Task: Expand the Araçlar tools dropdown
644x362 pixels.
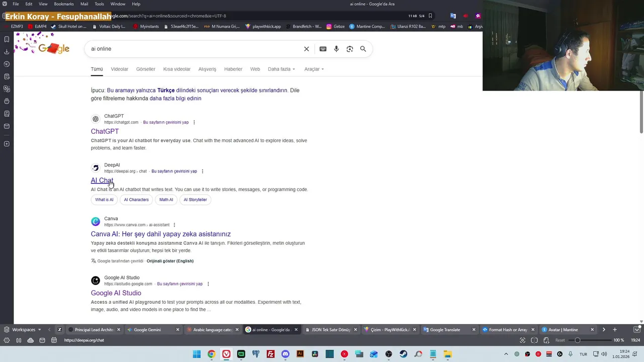Action: coord(314,69)
